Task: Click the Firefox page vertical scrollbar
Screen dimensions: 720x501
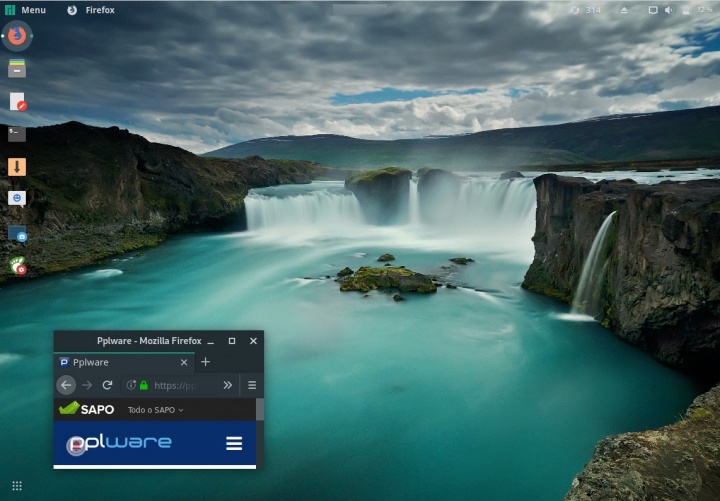Action: pyautogui.click(x=260, y=410)
